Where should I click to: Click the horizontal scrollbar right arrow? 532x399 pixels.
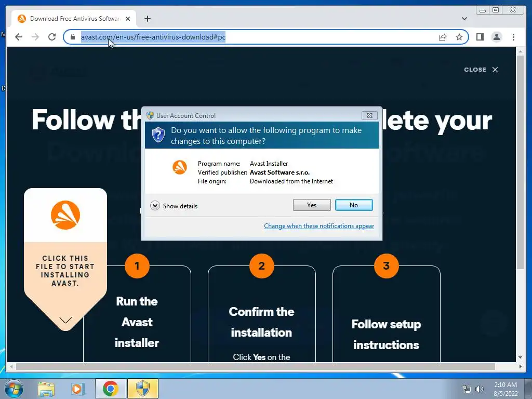(520, 366)
